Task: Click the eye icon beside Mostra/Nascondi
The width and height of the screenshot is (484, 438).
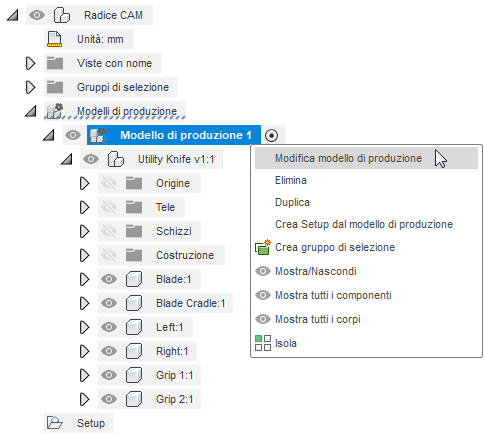Action: click(263, 271)
